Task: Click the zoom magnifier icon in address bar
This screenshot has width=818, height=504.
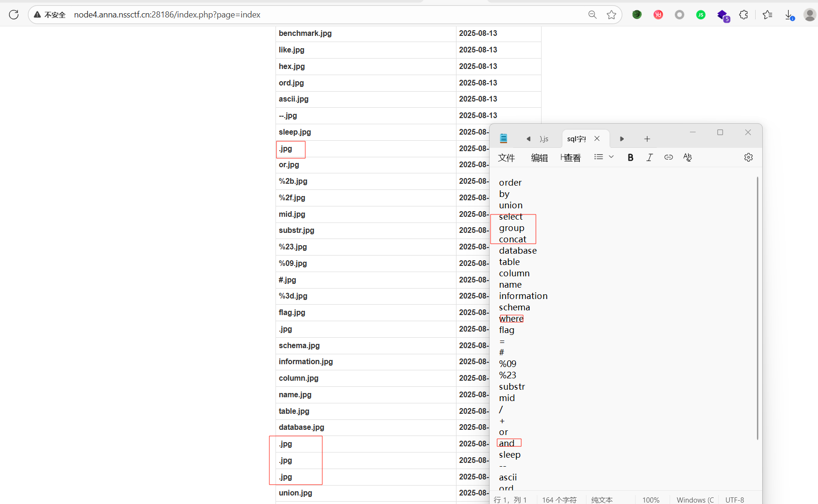Action: click(592, 15)
